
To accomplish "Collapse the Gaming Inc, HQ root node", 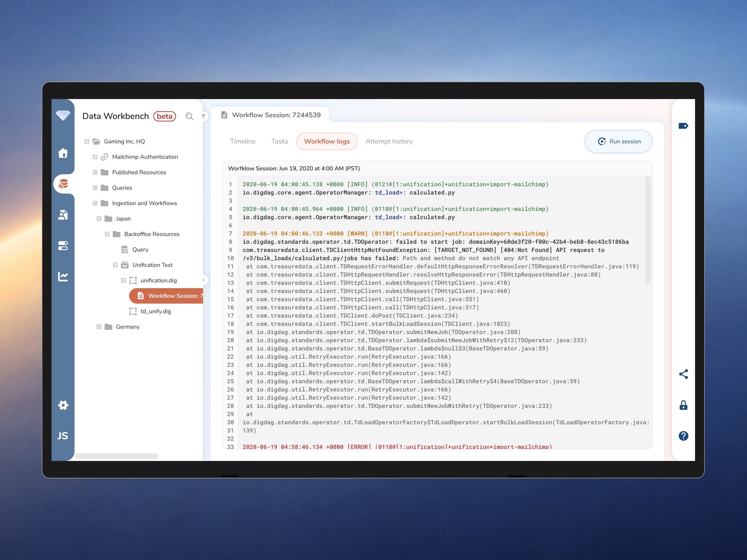I will (x=87, y=141).
